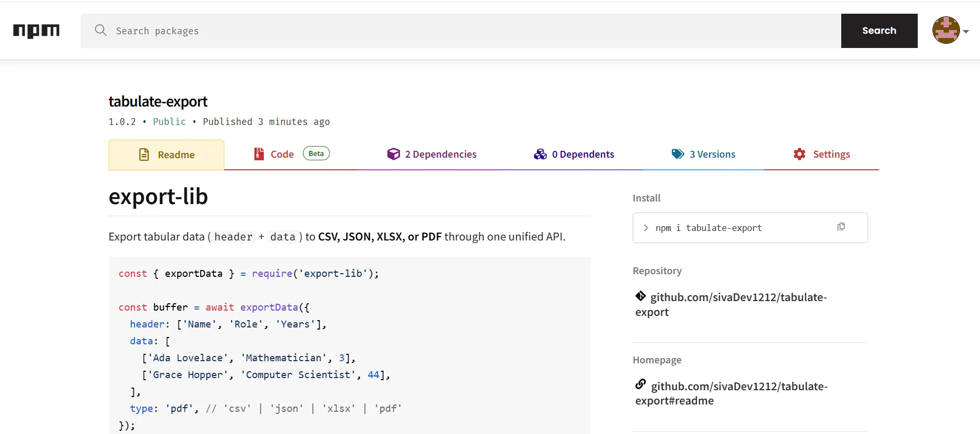Open the tabulate-export GitHub repository link
Viewport: 980px width, 434px height.
[731, 304]
